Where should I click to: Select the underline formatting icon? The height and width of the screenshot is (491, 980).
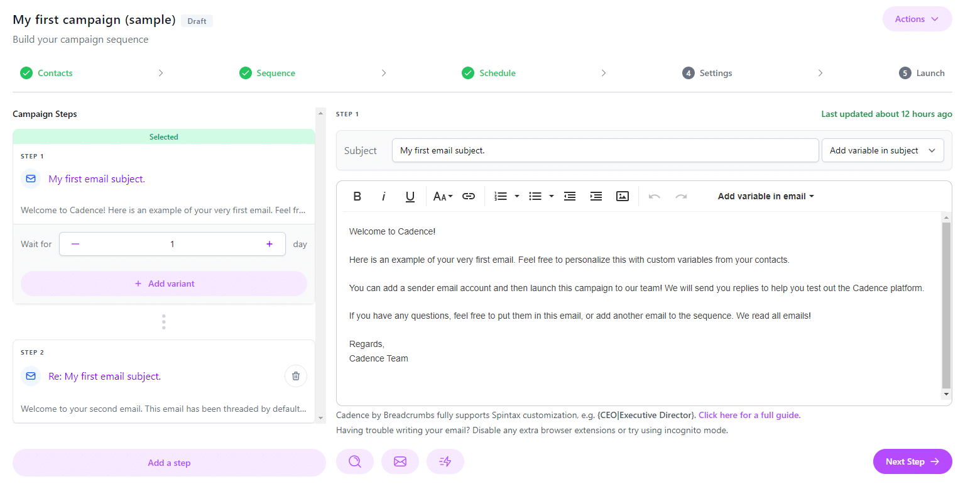pos(410,196)
